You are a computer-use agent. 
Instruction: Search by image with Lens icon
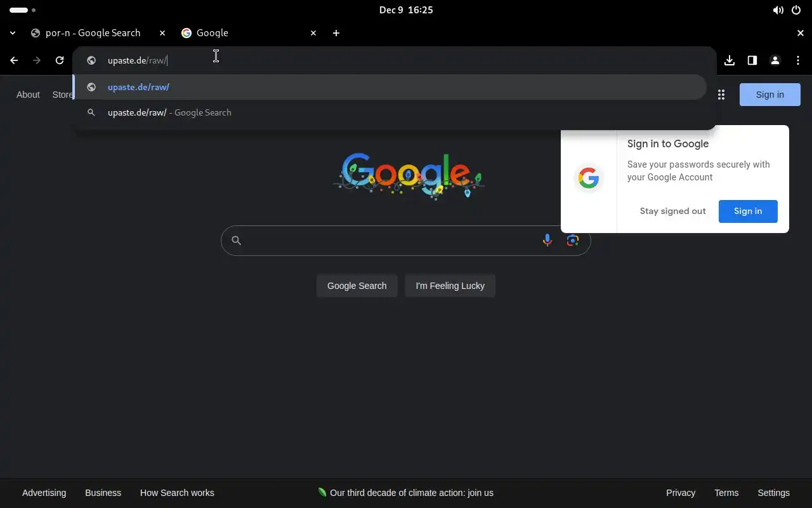pos(573,240)
